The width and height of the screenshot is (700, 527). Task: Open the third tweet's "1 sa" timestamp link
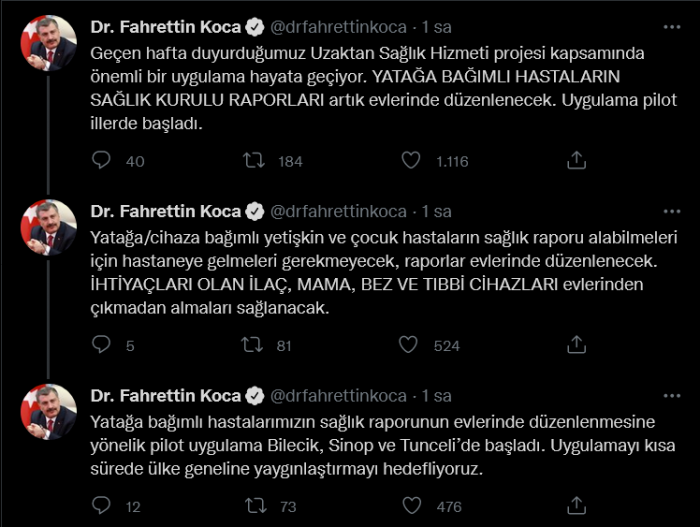click(437, 395)
